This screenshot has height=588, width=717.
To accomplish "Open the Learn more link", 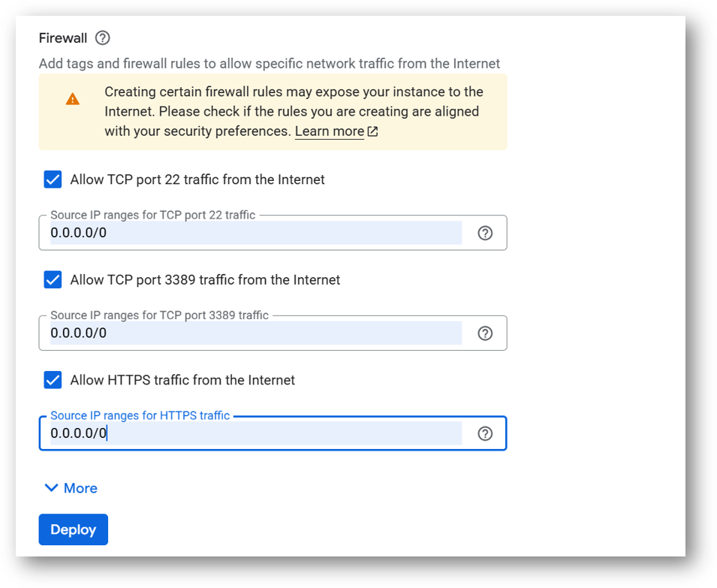I will tap(329, 131).
